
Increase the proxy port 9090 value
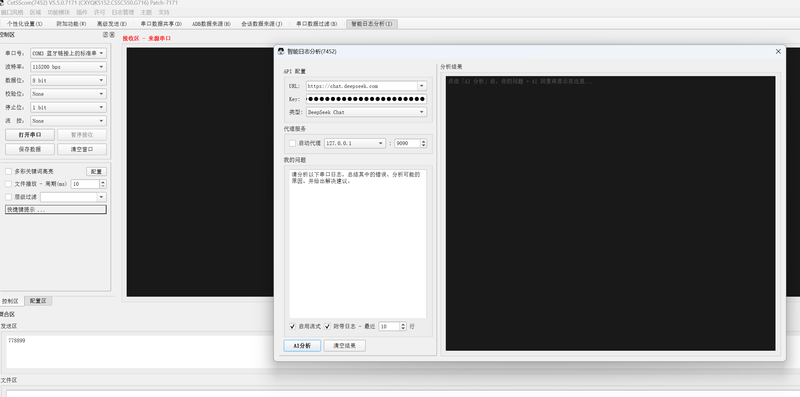tap(423, 141)
